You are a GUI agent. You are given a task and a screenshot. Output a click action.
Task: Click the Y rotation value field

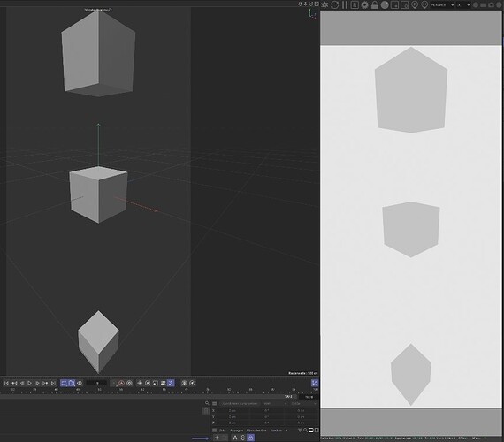click(267, 416)
